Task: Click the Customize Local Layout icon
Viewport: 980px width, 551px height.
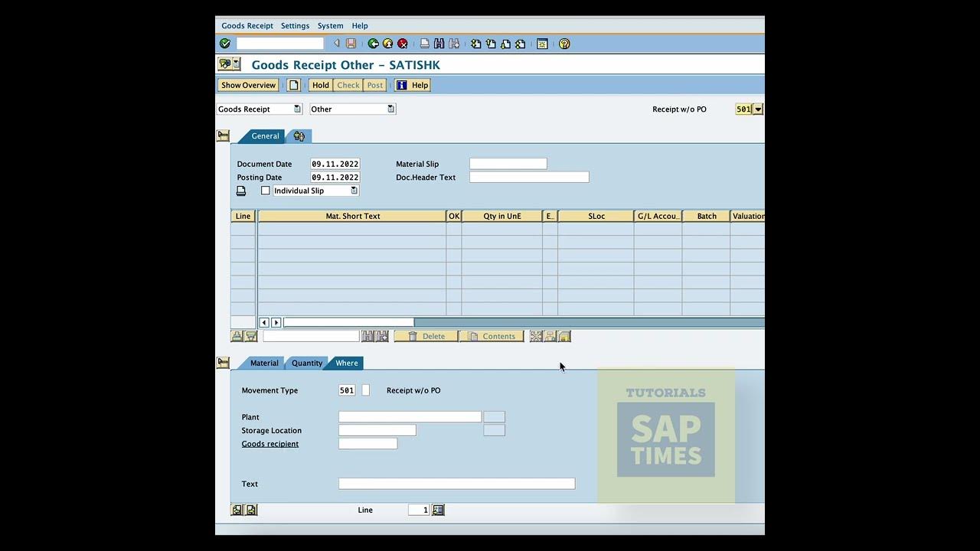Action: point(542,44)
